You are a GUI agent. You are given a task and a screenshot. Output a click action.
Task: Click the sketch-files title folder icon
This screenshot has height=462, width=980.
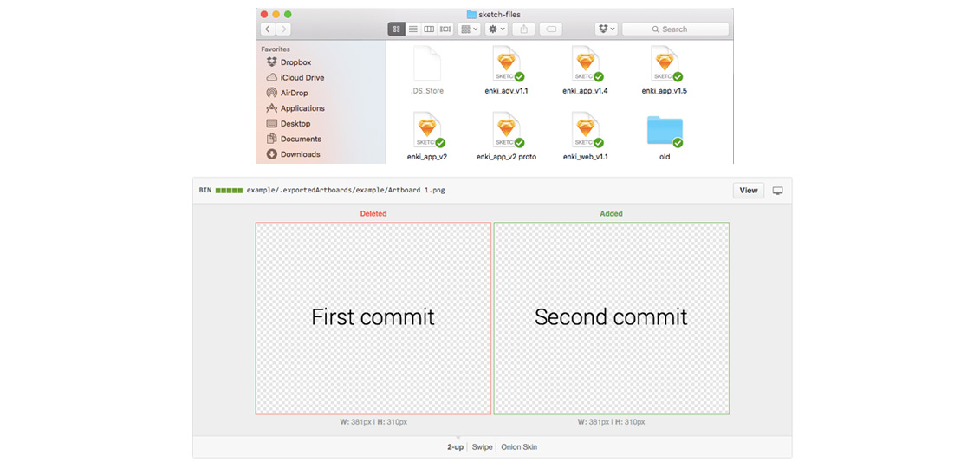point(471,15)
